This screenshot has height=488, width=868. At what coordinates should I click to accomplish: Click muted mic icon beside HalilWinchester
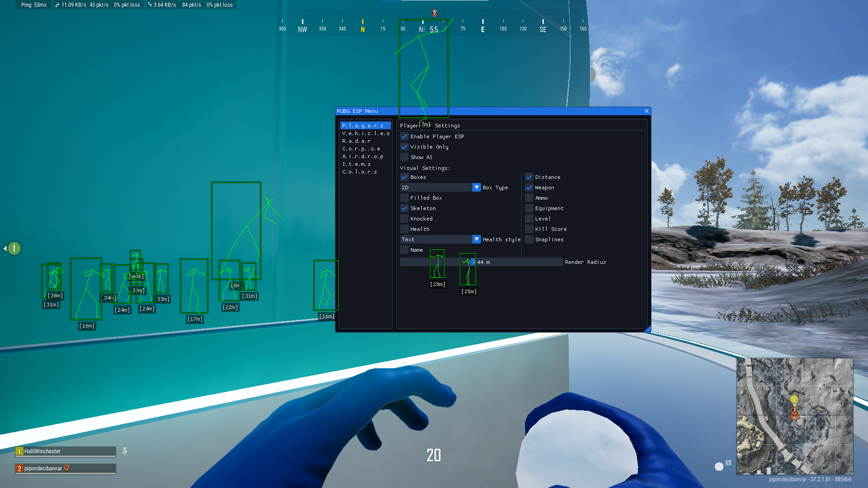click(124, 451)
